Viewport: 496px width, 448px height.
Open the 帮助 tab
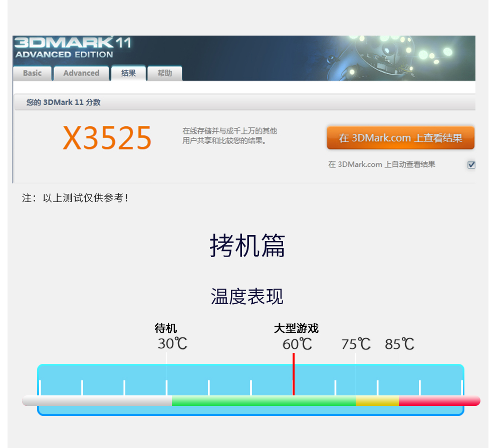[165, 73]
